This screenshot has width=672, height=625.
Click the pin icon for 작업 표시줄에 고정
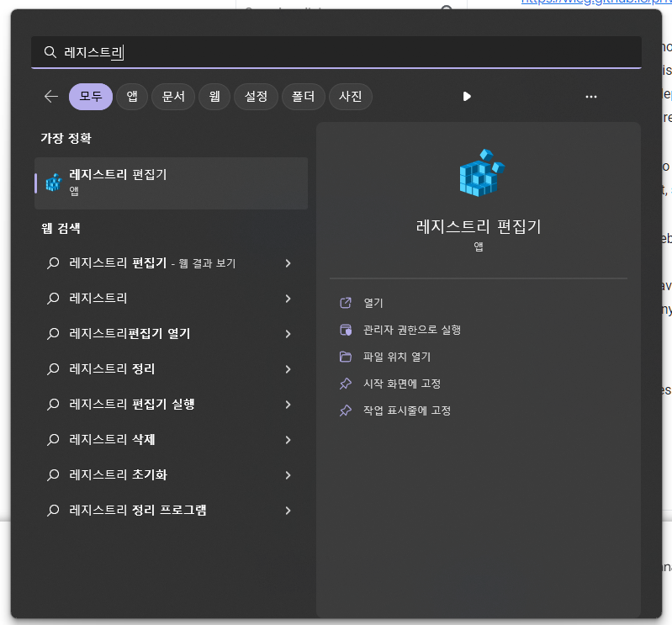click(x=346, y=410)
